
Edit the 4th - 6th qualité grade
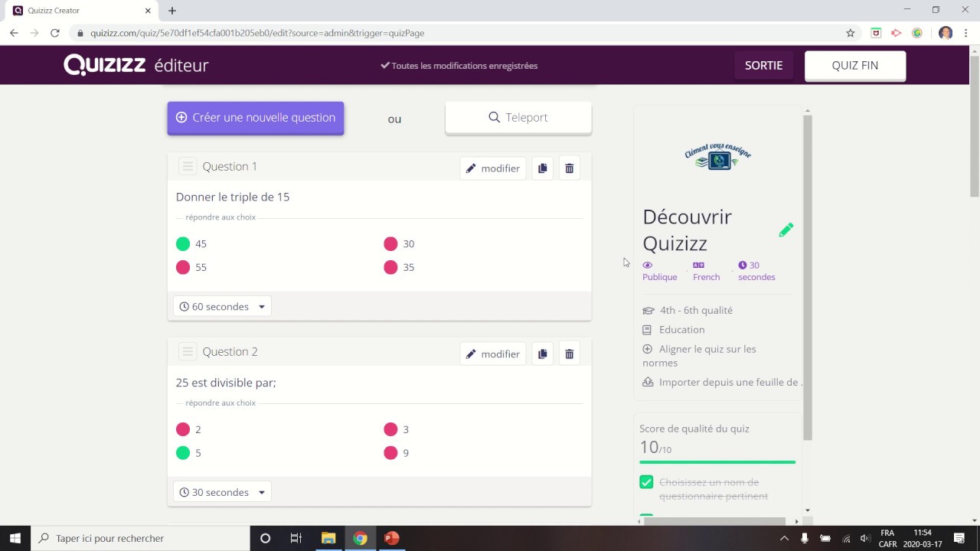(688, 310)
